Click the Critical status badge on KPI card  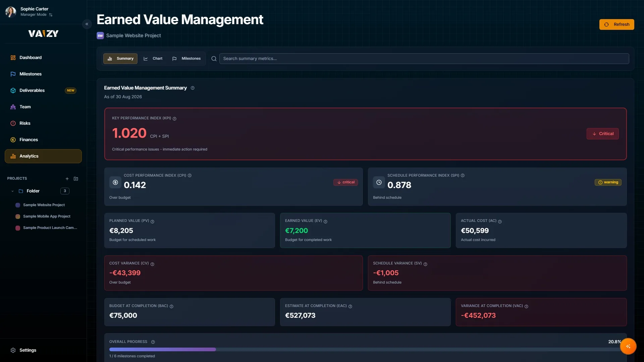pos(602,134)
